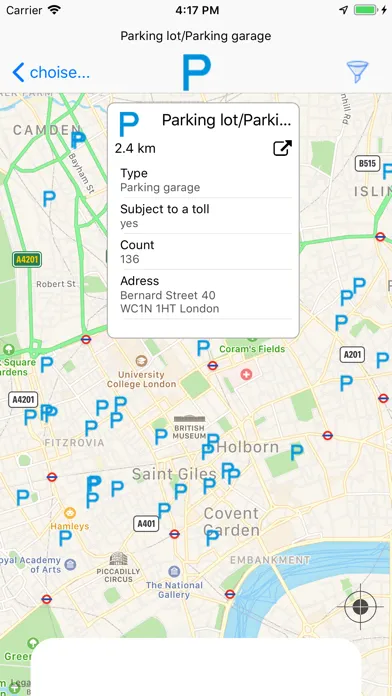Go back to choise... screen
Image resolution: width=392 pixels, height=696 pixels.
pos(51,72)
